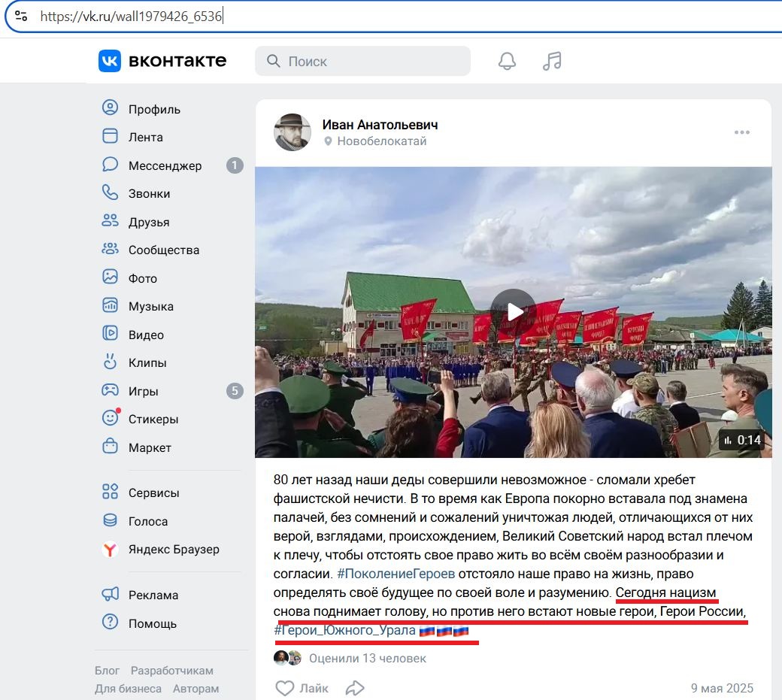The height and width of the screenshot is (700, 782).
Task: Open Реклама megaphone icon
Action: pyautogui.click(x=111, y=594)
